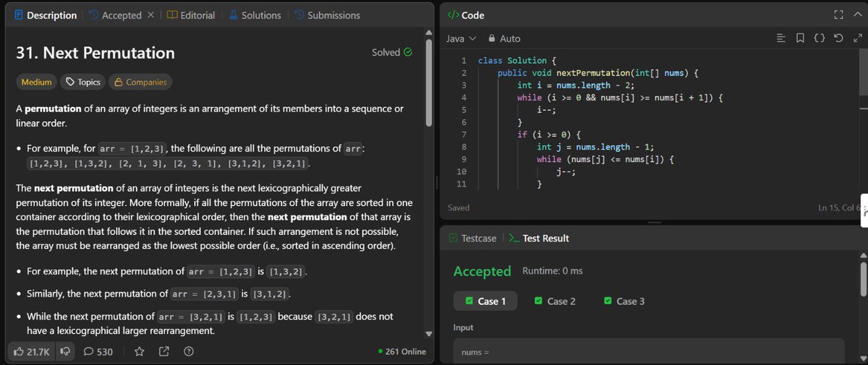Like the problem with thumbs up 21.7K
This screenshot has height=365, width=868.
coord(32,351)
